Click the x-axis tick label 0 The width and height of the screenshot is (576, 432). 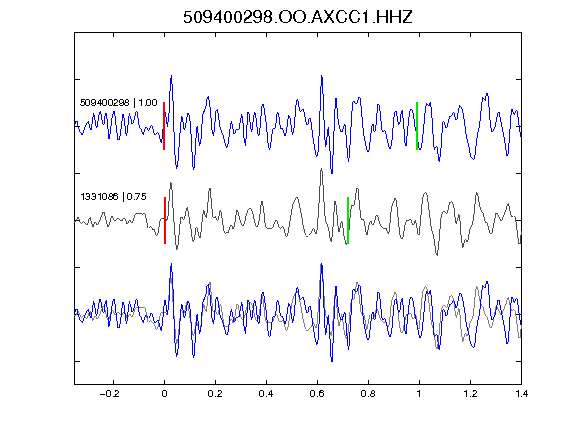pyautogui.click(x=164, y=394)
